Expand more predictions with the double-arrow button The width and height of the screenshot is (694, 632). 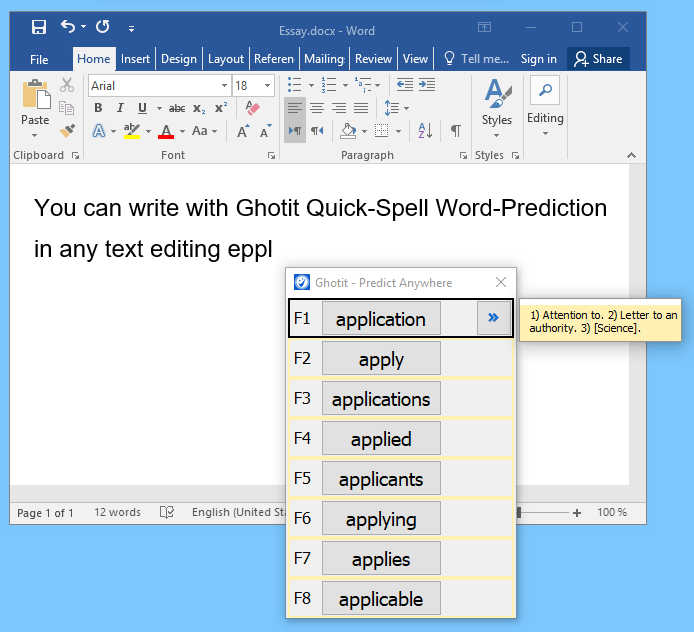(x=493, y=318)
